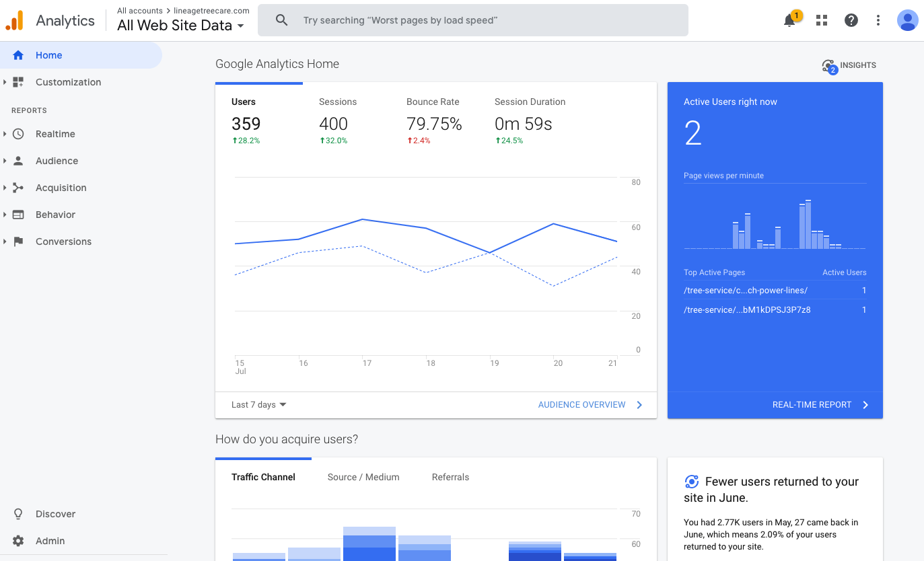
Task: Click the Admin gear icon
Action: click(18, 541)
